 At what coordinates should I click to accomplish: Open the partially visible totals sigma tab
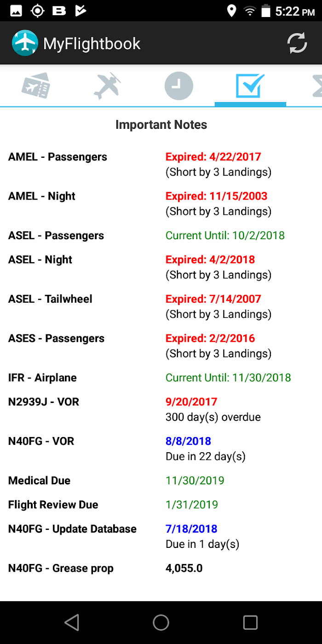click(316, 86)
